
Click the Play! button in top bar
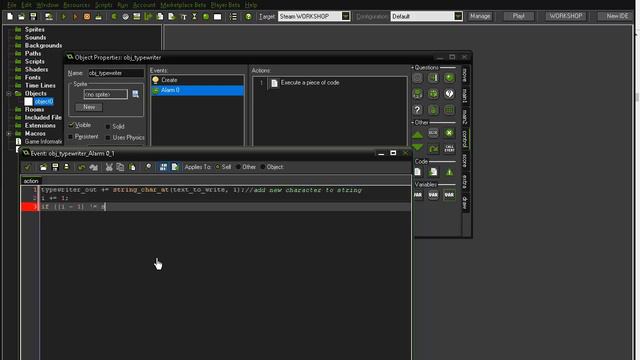click(518, 16)
